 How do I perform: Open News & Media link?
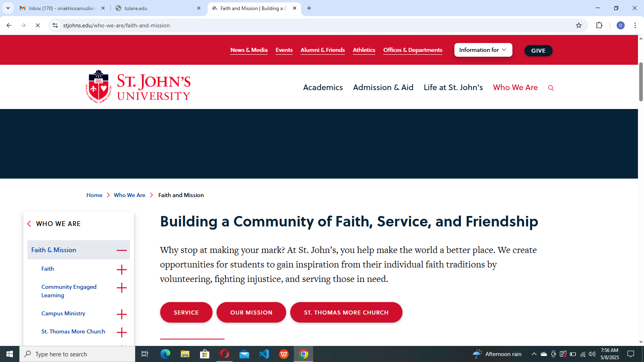(249, 50)
